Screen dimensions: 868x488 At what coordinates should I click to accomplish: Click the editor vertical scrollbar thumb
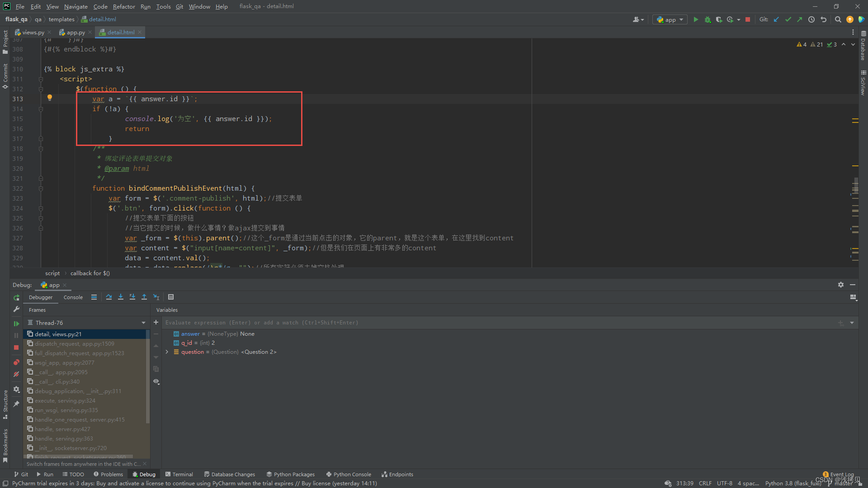point(855,186)
